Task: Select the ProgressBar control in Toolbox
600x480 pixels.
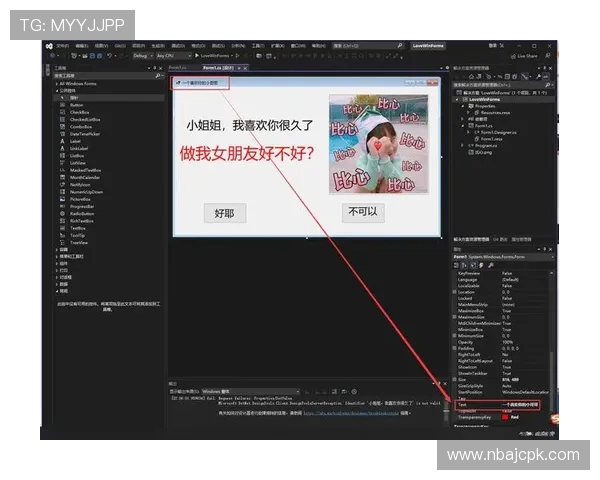Action: coord(82,207)
